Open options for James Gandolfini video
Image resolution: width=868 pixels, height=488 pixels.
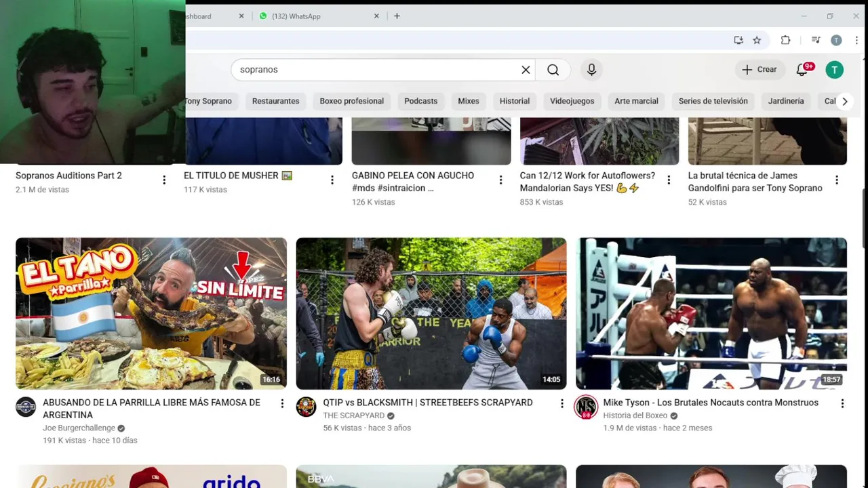coord(837,180)
